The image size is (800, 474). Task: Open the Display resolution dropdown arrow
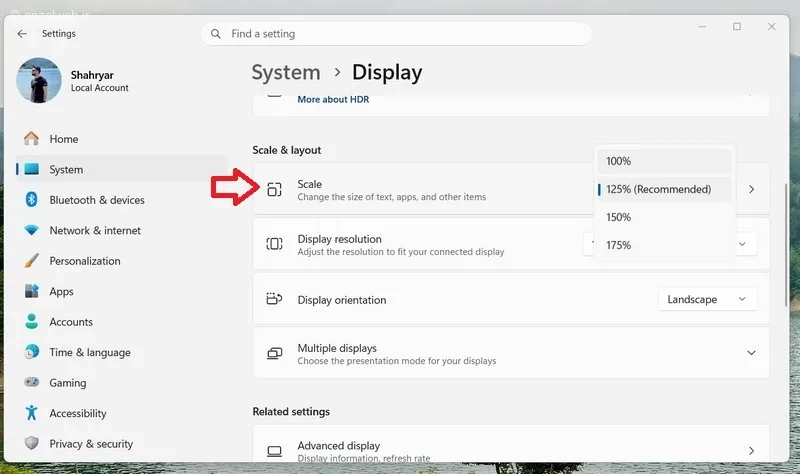(742, 244)
